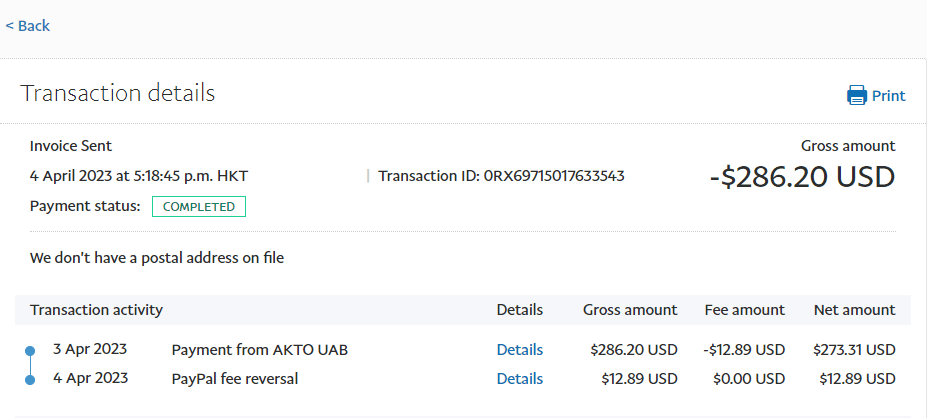The image size is (927, 418).
Task: Click the Transaction details heading
Action: point(118,94)
